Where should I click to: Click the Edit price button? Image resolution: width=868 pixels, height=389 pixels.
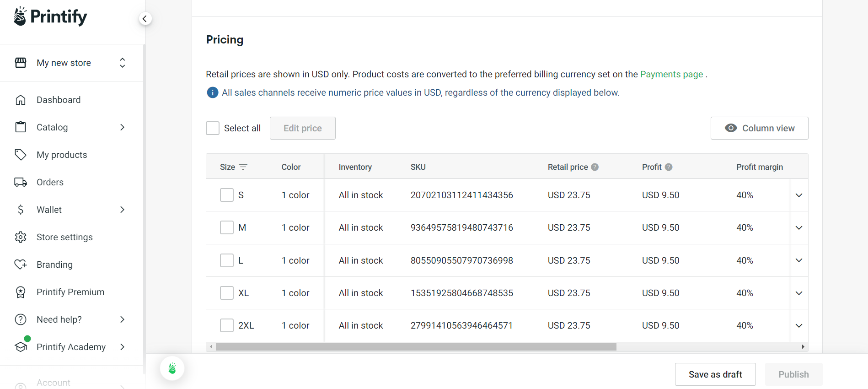(303, 128)
